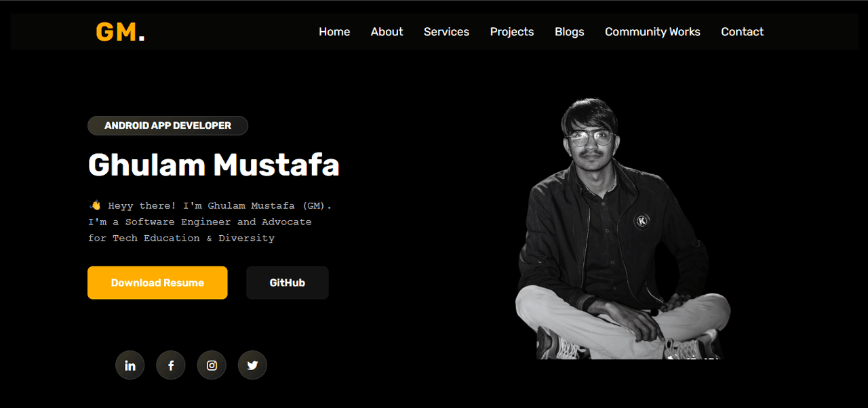Click the "Software Engineer and Advocate" text line
The image size is (868, 408).
point(200,222)
